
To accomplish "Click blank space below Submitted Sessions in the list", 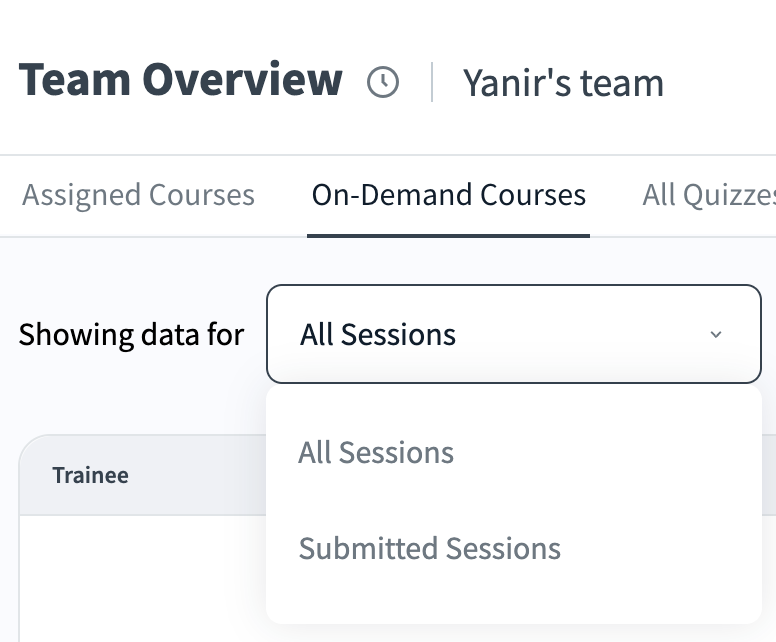I will [x=513, y=598].
